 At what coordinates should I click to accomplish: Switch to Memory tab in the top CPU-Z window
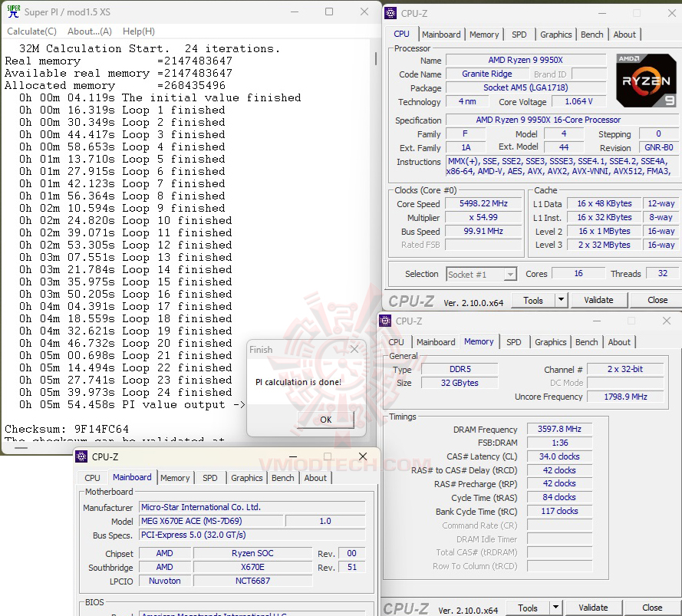(x=484, y=35)
